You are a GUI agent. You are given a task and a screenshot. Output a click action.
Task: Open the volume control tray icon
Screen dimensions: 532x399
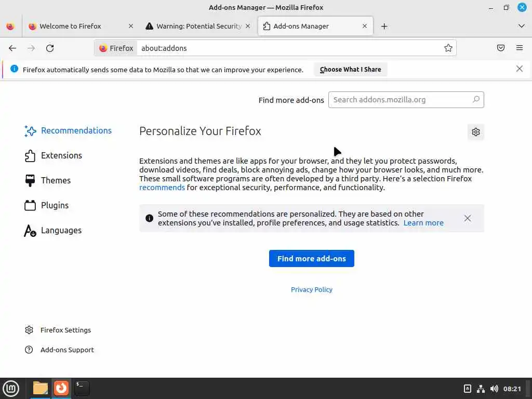point(494,389)
